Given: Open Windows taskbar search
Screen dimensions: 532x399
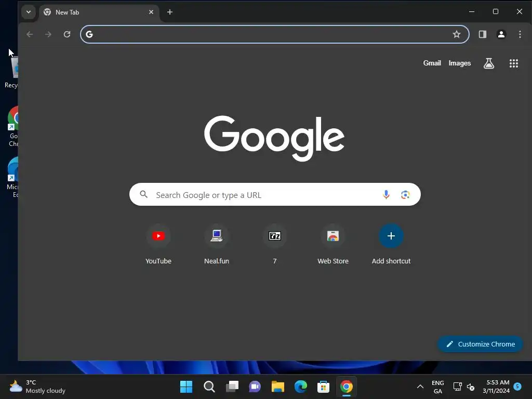Looking at the screenshot, I should [209, 387].
